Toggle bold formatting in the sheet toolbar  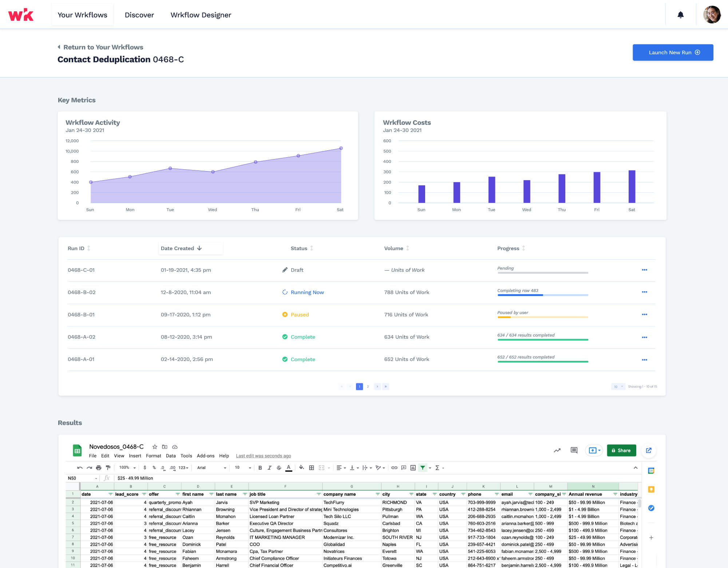(260, 468)
